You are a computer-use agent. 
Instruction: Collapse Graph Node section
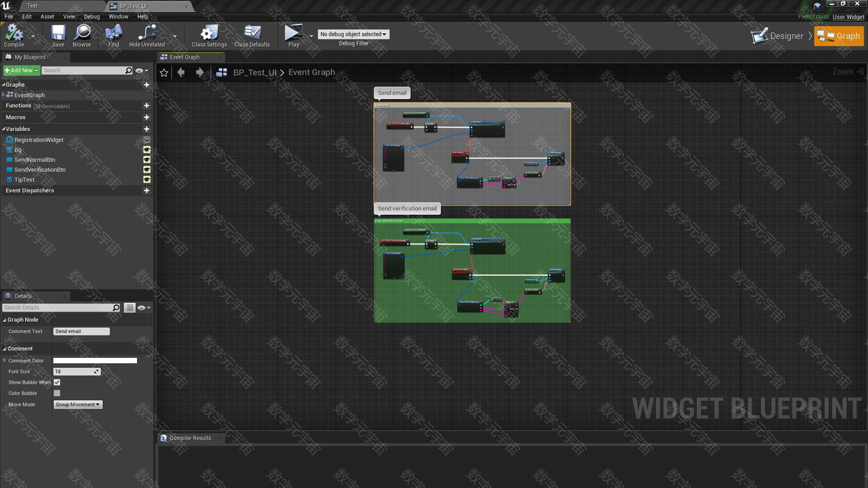point(4,320)
